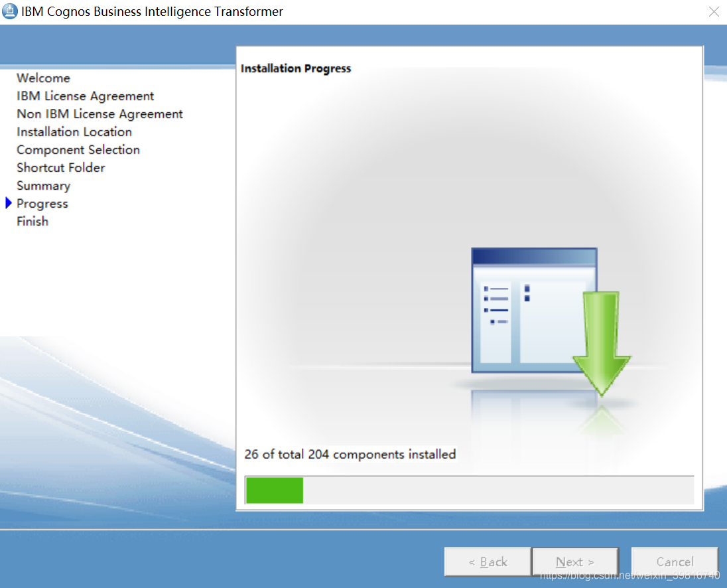This screenshot has width=727, height=588.
Task: Select the Progress step
Action: pos(42,204)
